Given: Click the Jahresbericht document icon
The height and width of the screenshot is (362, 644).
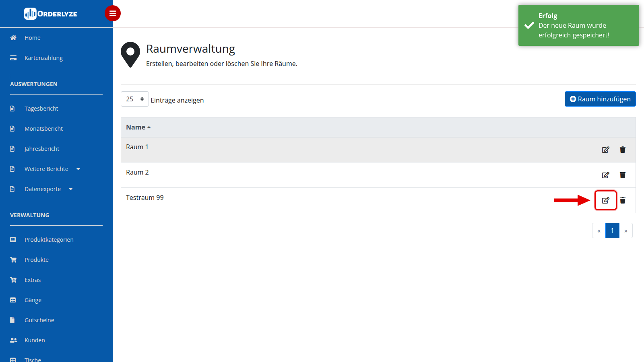Looking at the screenshot, I should (12, 149).
